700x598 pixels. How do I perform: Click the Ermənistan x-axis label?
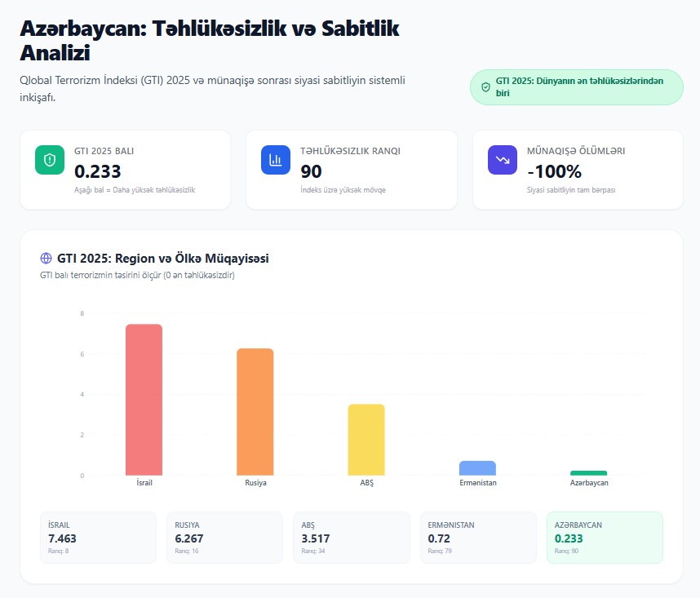coord(477,482)
